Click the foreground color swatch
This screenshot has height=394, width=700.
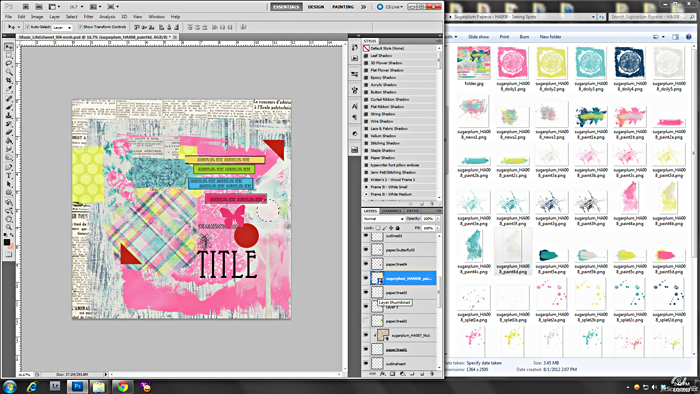7,242
